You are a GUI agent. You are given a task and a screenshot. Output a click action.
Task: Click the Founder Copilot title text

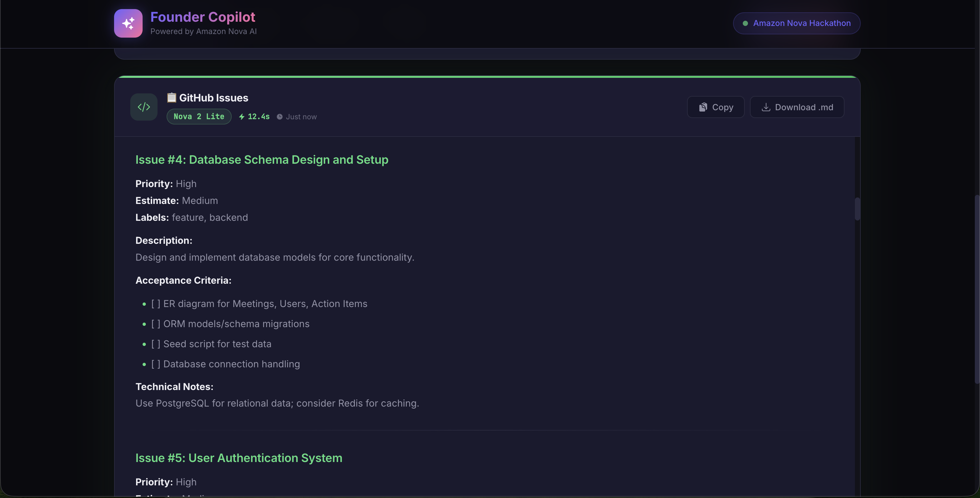click(203, 17)
